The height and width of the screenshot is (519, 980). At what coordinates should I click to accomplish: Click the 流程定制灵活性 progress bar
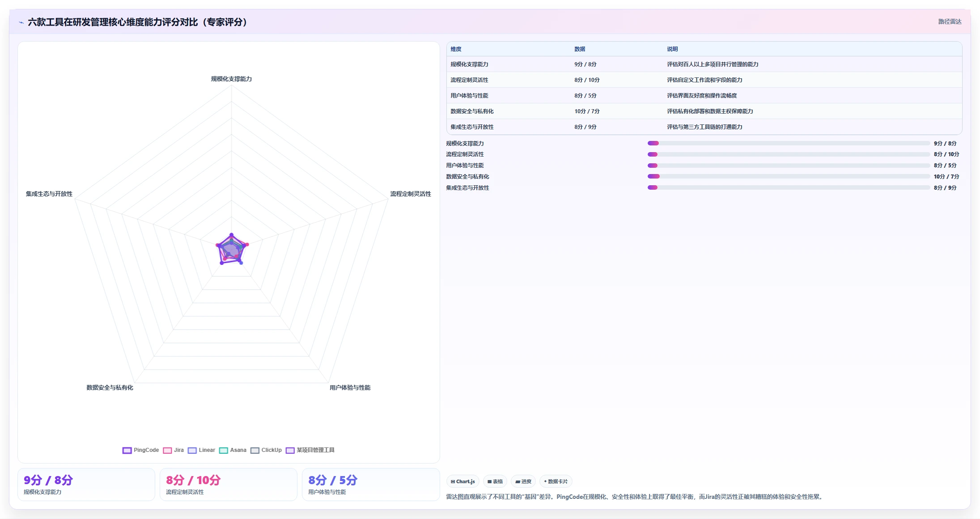coord(789,154)
